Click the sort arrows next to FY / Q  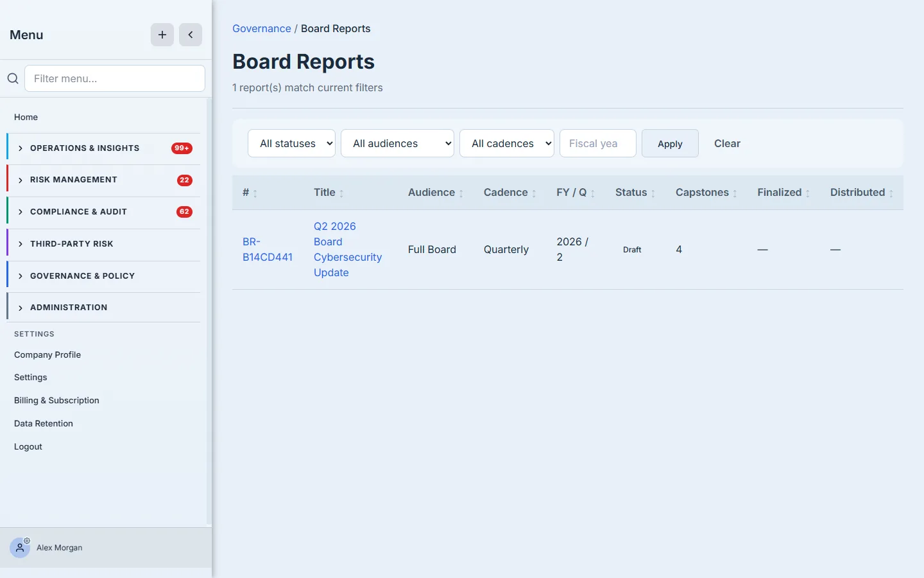point(593,193)
